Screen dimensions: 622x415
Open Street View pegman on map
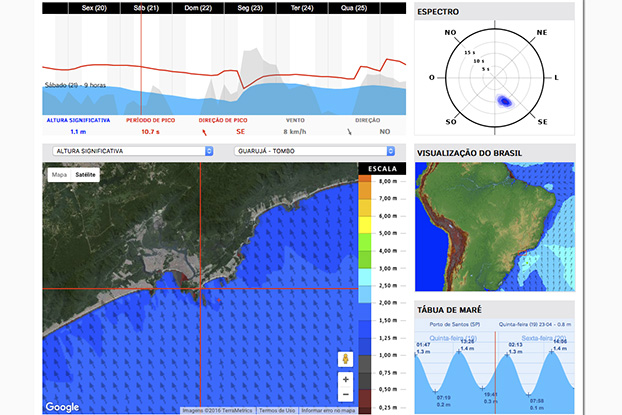[x=346, y=359]
